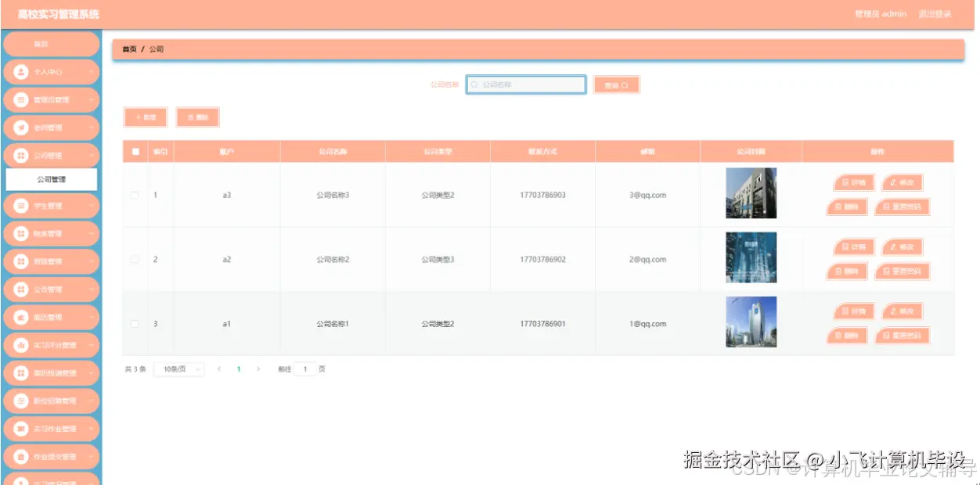Open the cover image of 公司名称2
The height and width of the screenshot is (485, 980).
(751, 257)
